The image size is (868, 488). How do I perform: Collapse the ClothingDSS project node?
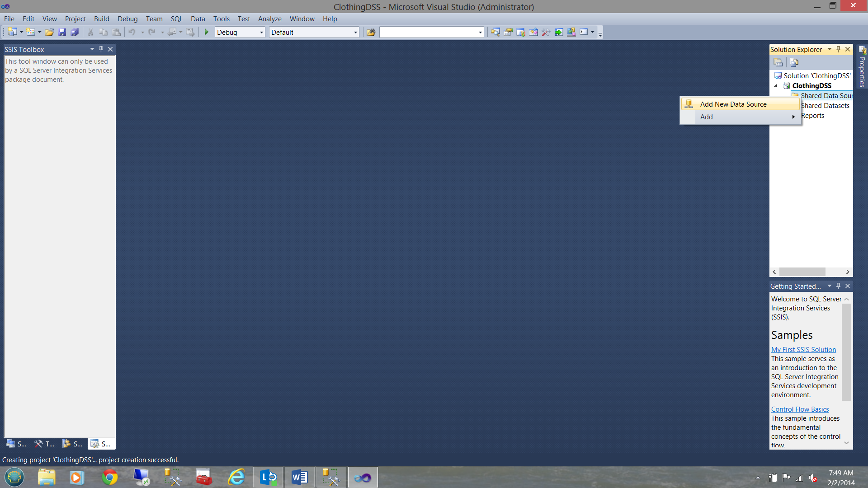[x=776, y=85]
